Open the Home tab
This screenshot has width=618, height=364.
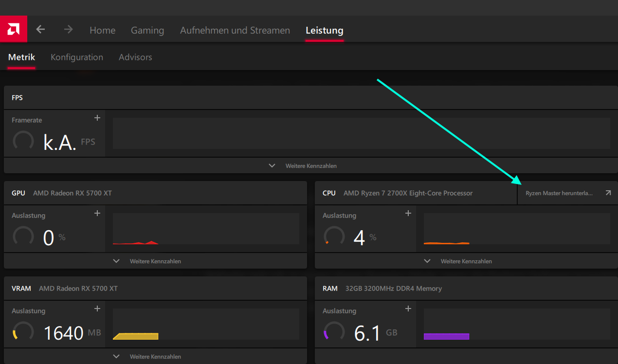pyautogui.click(x=103, y=30)
